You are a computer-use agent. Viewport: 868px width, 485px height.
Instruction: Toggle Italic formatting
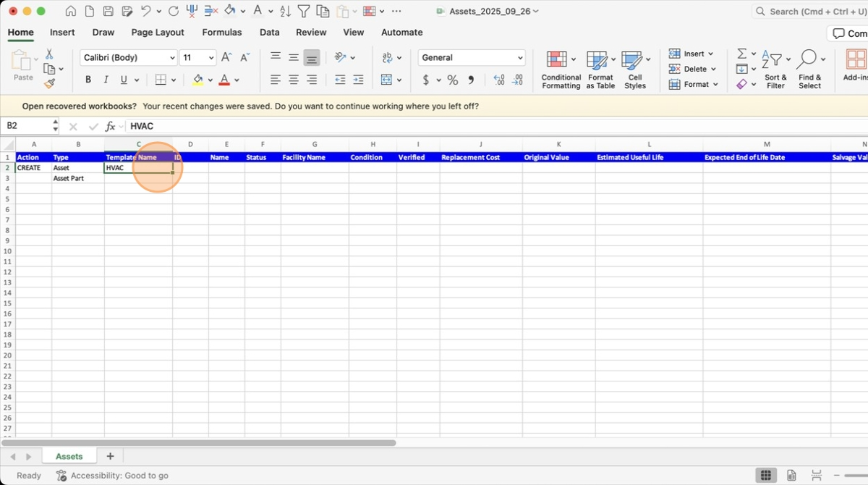(x=106, y=80)
